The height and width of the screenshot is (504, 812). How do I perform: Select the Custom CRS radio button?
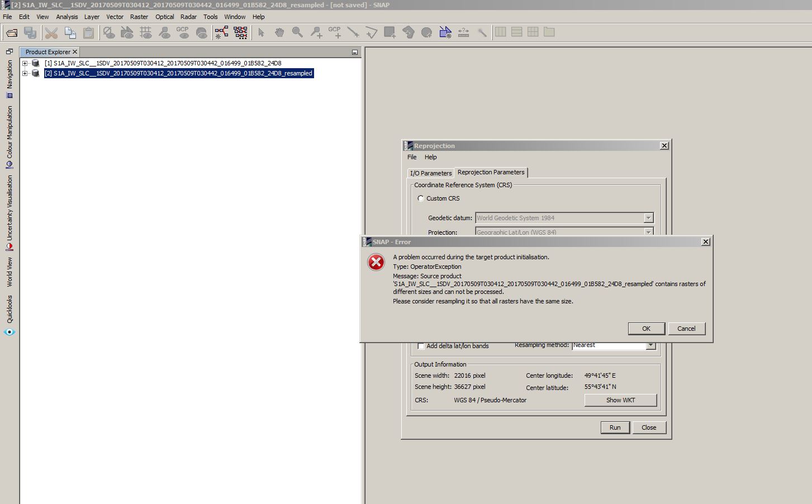point(421,198)
